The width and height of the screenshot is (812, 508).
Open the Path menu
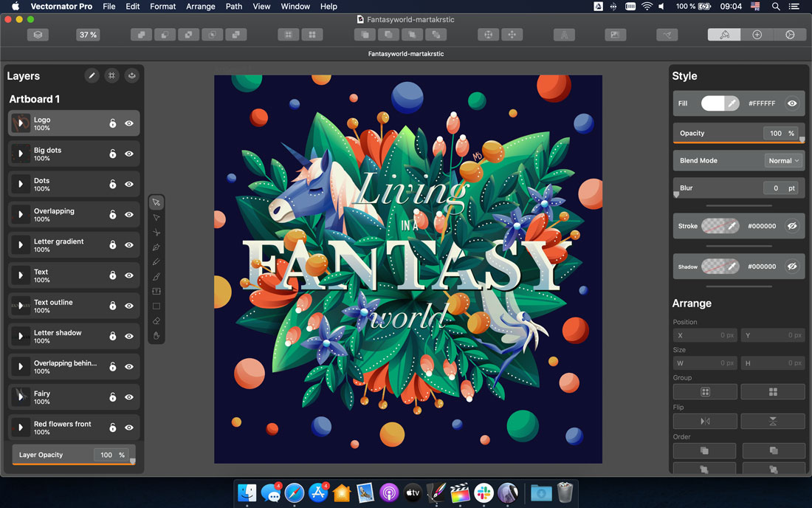pyautogui.click(x=233, y=6)
